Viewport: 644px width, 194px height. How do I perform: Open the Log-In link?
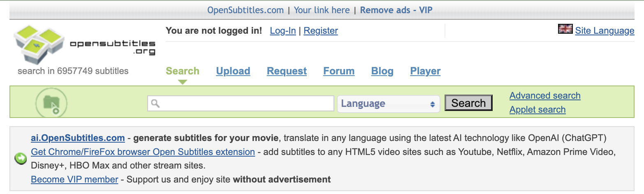[x=283, y=31]
